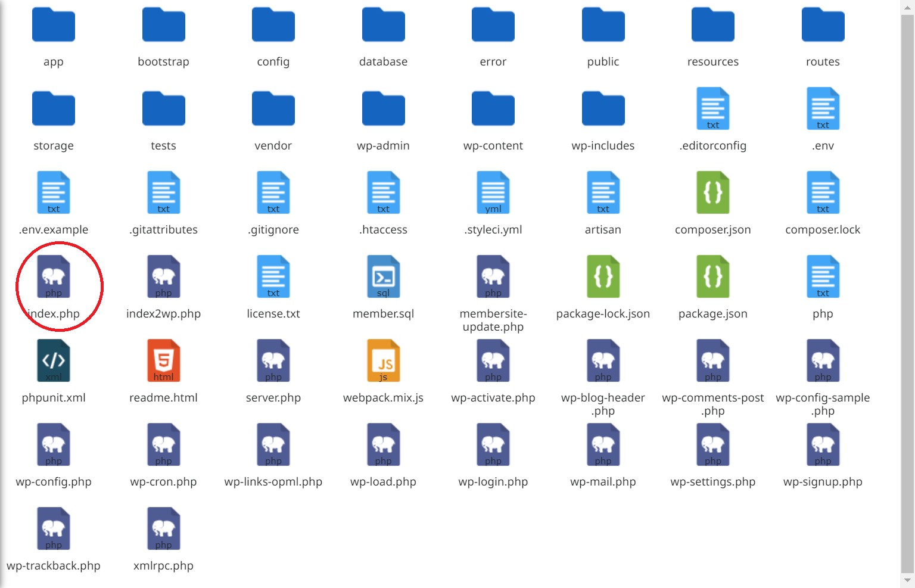This screenshot has width=915, height=588.
Task: Select the membersite-update.php file icon
Action: coord(493,276)
